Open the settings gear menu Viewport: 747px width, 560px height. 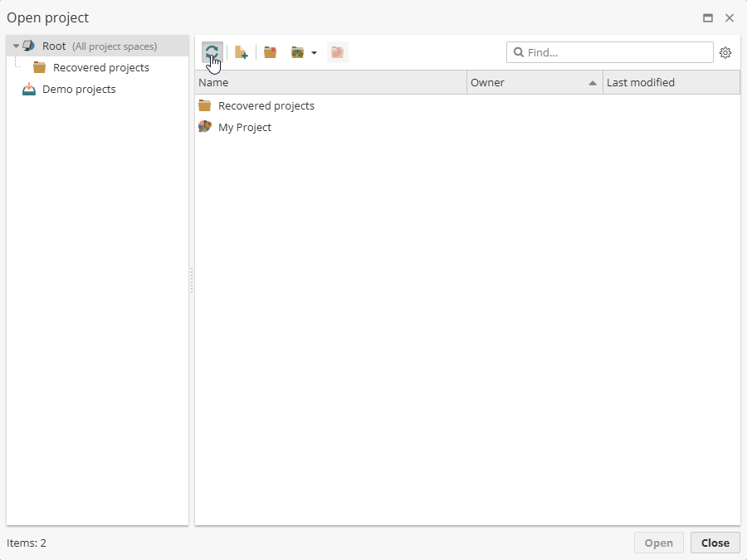725,52
